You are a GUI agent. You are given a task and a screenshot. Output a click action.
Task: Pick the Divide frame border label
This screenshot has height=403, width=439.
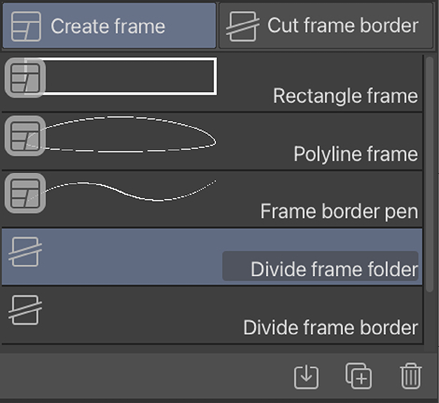point(330,327)
